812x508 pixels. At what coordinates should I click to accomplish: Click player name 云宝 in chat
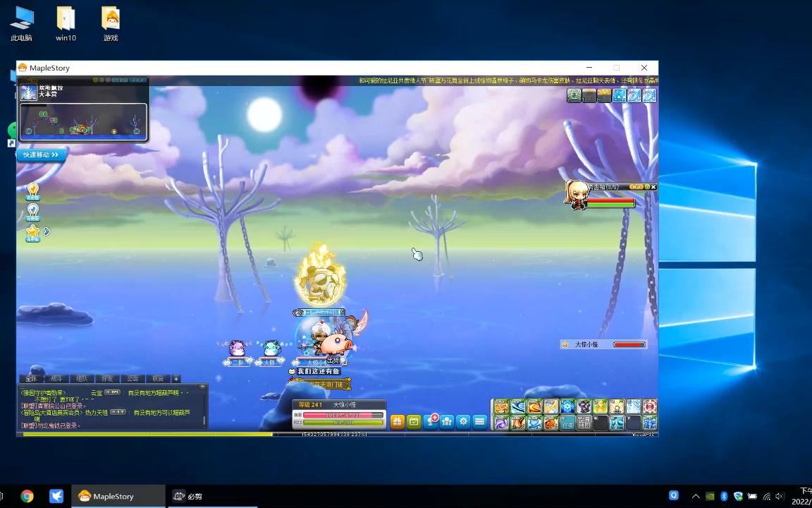96,393
